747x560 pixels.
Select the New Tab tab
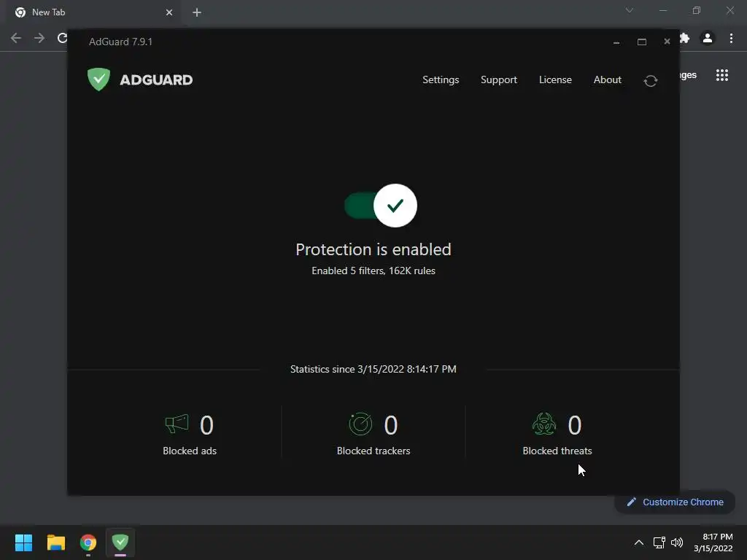pyautogui.click(x=93, y=12)
